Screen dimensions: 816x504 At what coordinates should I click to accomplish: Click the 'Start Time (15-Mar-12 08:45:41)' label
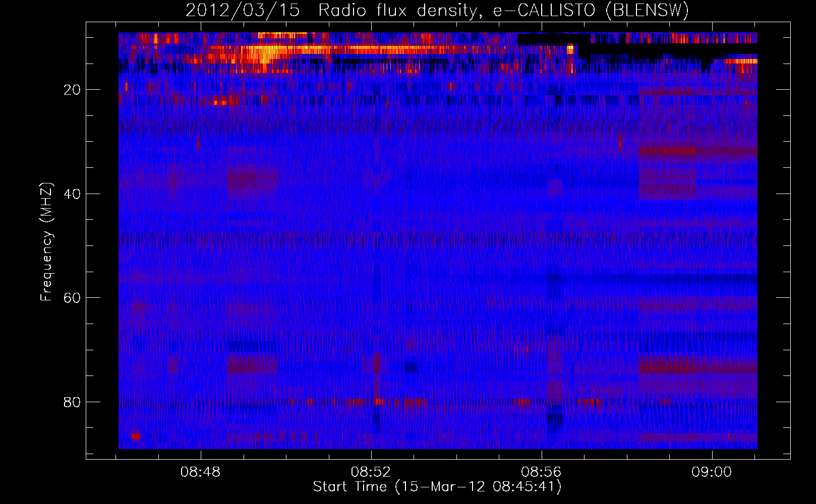click(x=437, y=487)
